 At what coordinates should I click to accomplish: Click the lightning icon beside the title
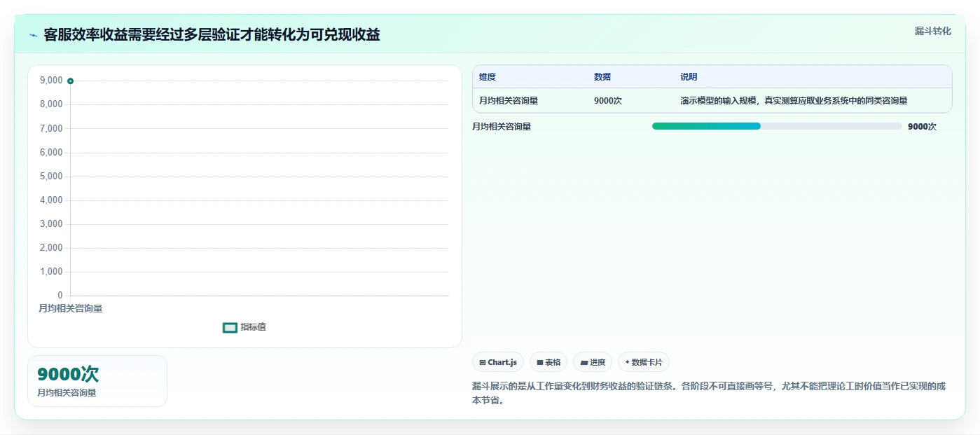click(x=33, y=35)
